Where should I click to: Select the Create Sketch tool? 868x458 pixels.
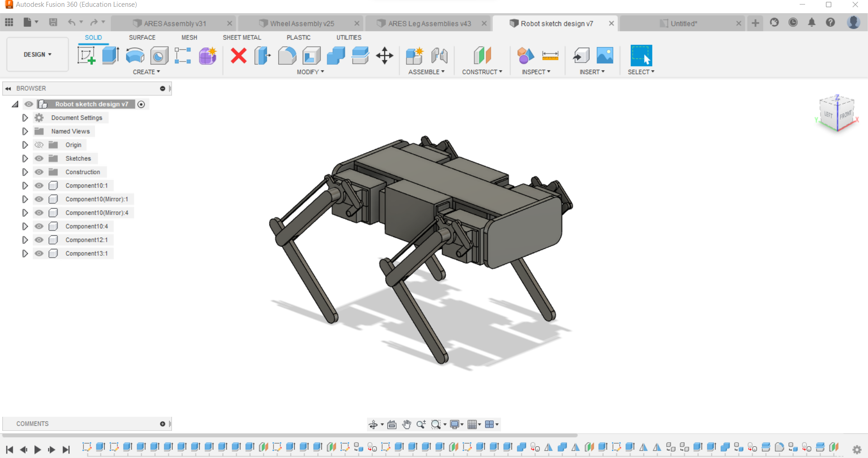coord(86,56)
